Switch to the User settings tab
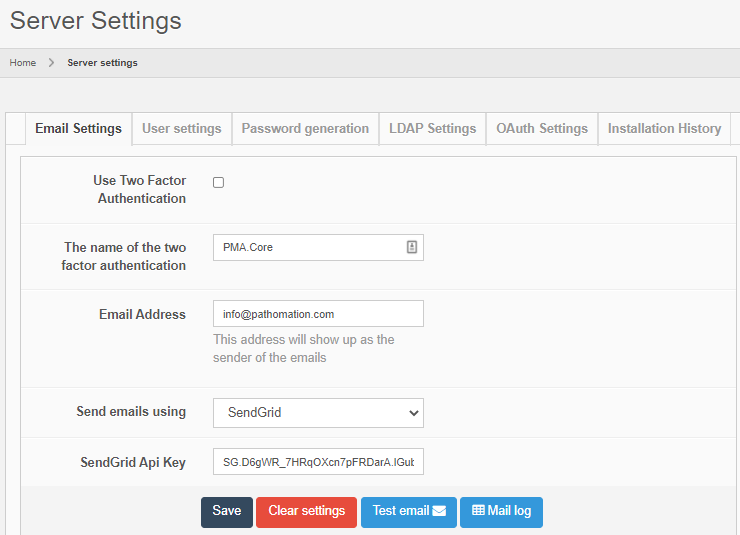740x535 pixels. tap(181, 128)
